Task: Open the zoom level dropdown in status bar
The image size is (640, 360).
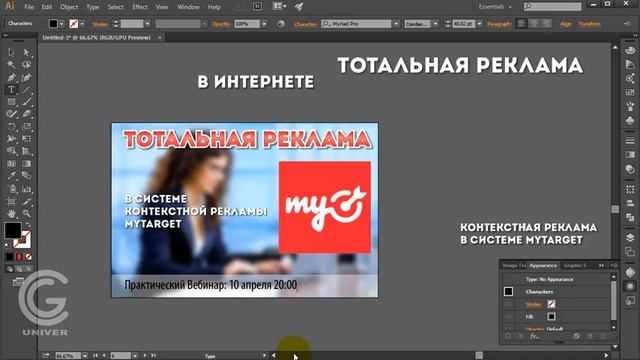Action: pyautogui.click(x=84, y=356)
